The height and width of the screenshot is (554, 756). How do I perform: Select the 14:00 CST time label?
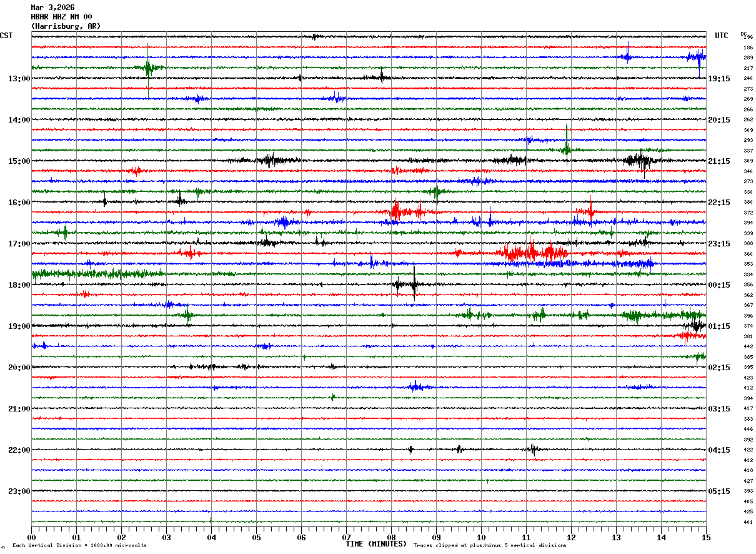coord(19,120)
